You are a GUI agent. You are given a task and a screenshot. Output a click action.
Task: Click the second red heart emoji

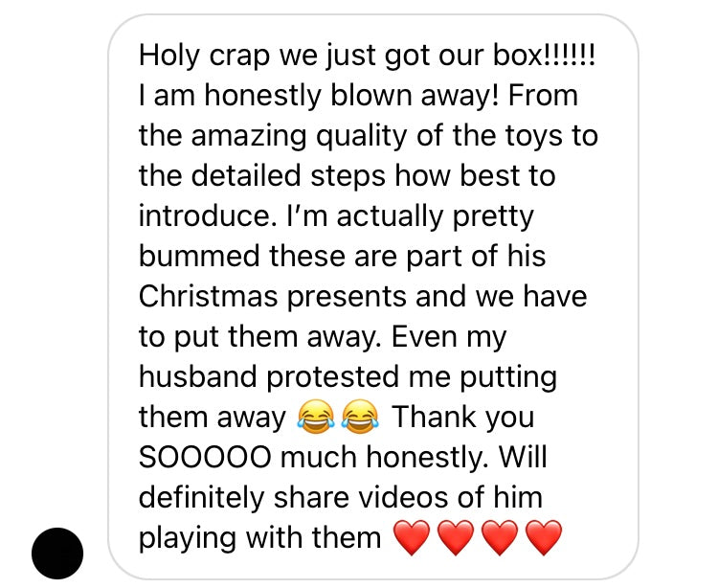pyautogui.click(x=456, y=537)
